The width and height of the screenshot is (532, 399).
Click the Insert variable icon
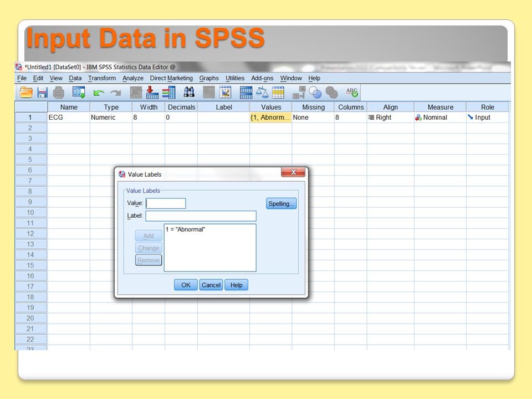[x=225, y=93]
